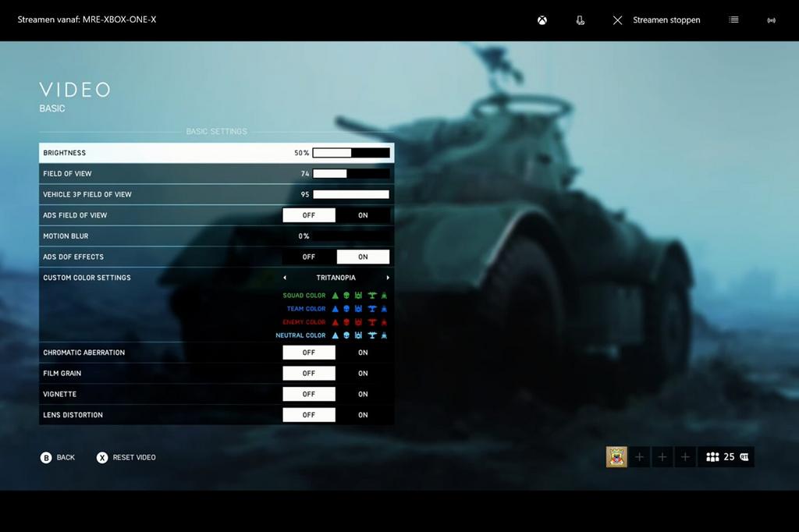Adjust the Field of View slider bar
Image resolution: width=799 pixels, height=532 pixels.
[x=351, y=174]
